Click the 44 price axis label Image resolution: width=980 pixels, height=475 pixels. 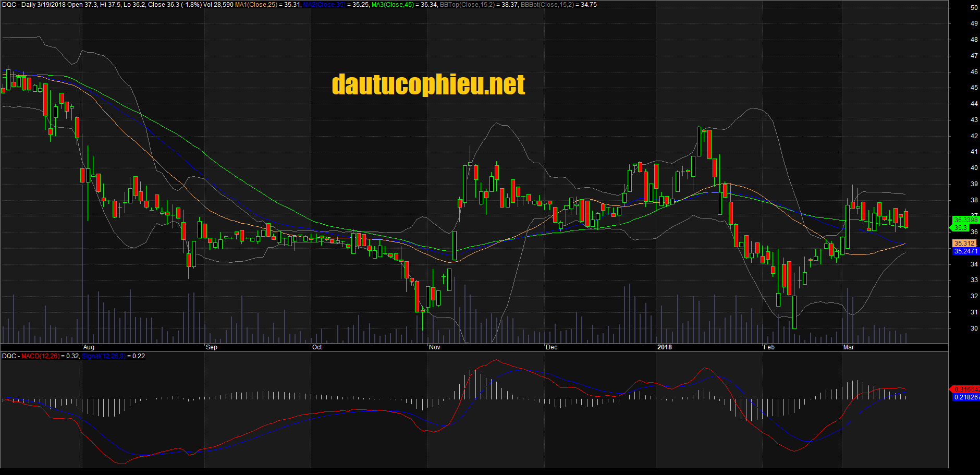974,104
